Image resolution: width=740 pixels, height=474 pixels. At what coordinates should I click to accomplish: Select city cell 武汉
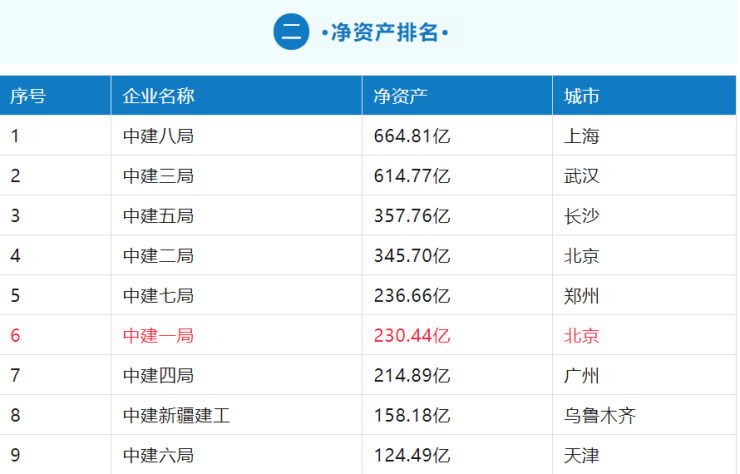tap(581, 176)
